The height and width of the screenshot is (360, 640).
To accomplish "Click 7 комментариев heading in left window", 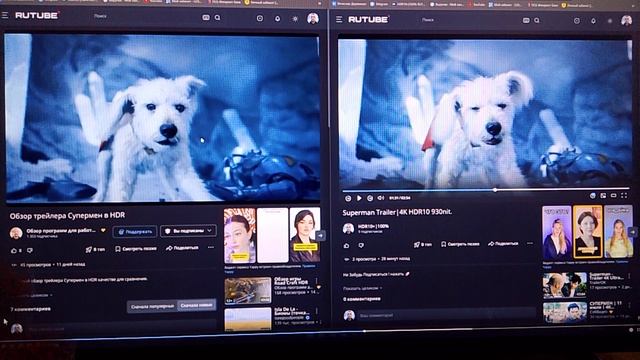I will click(x=31, y=309).
